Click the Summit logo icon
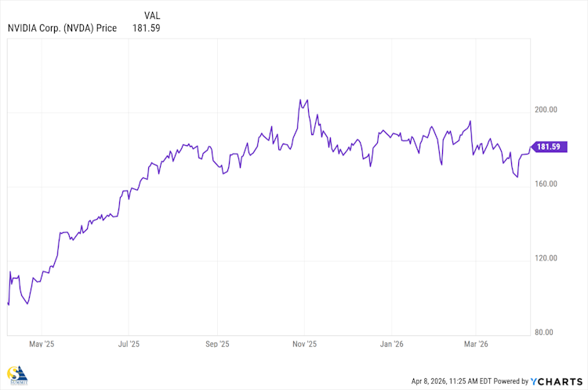 pos(15,375)
